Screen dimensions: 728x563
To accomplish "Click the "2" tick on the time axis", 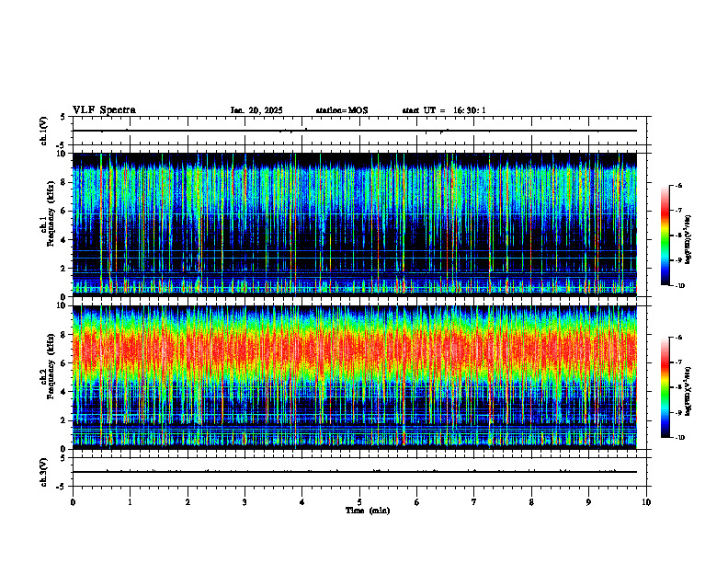I will click(x=188, y=502).
